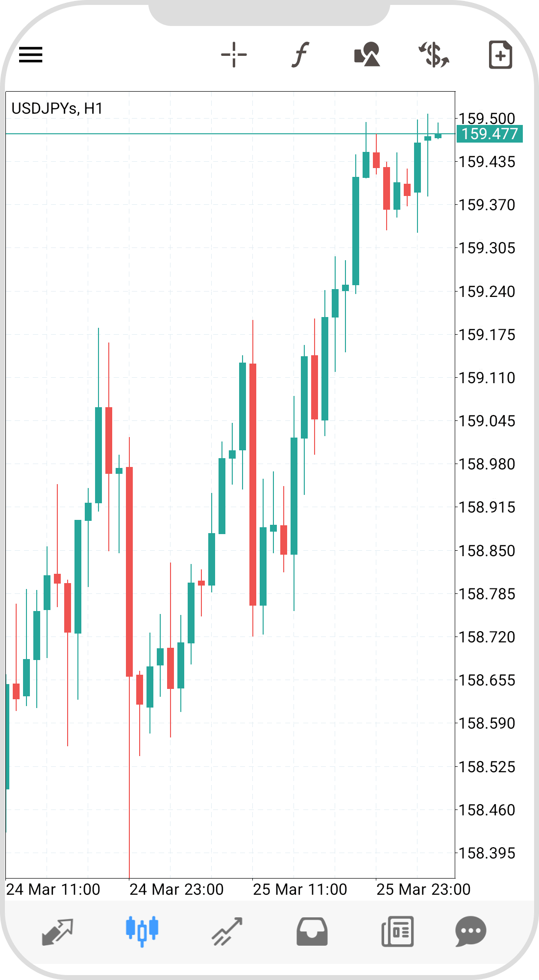539x980 pixels.
Task: Switch to the Quotes tab
Action: tap(58, 931)
